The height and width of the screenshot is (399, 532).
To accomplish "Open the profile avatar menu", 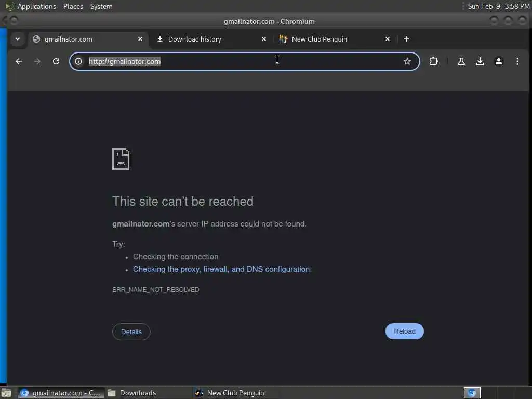I will coord(498,61).
